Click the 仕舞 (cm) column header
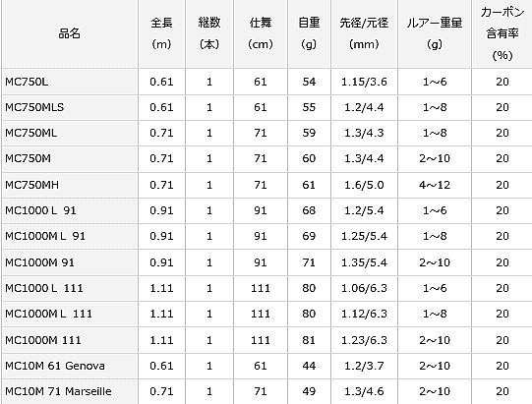Image resolution: width=532 pixels, height=404 pixels. (x=261, y=33)
